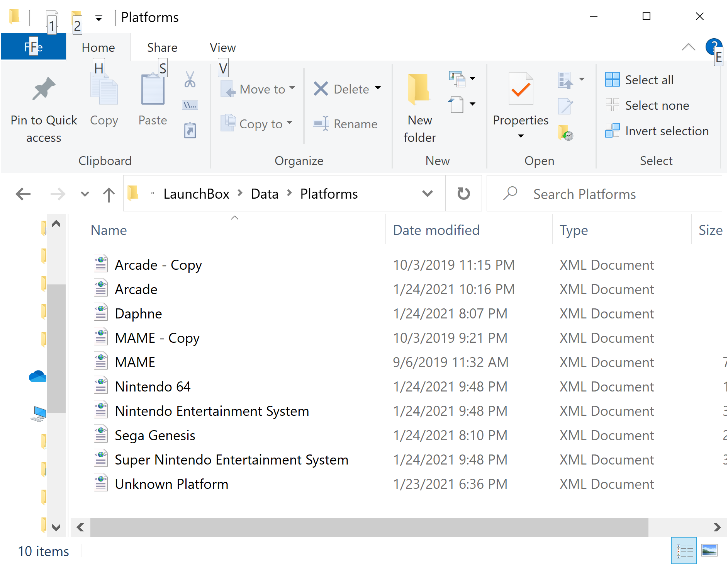Collapse the ribbon with the chevron
Image resolution: width=728 pixels, height=565 pixels.
pos(688,47)
